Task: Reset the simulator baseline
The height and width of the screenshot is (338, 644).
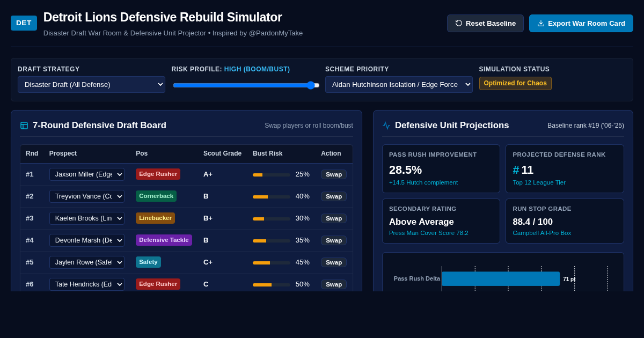Action: click(485, 23)
